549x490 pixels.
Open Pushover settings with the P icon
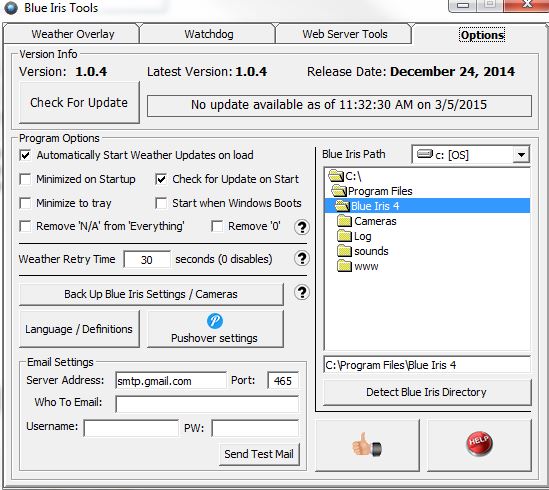215,329
